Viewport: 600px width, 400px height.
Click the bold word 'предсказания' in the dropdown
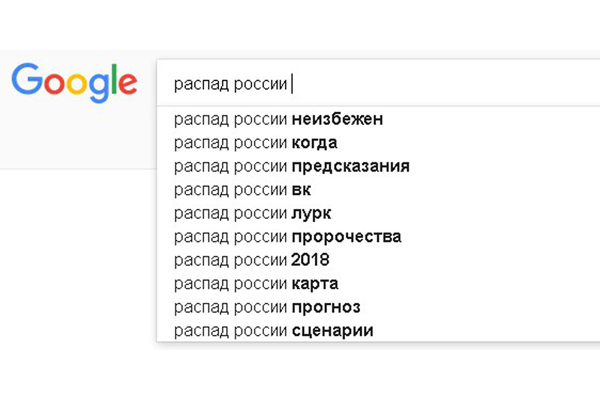click(350, 166)
